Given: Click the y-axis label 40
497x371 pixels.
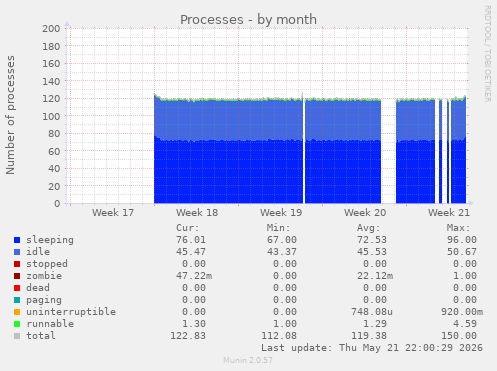Looking at the screenshot, I should (54, 169).
